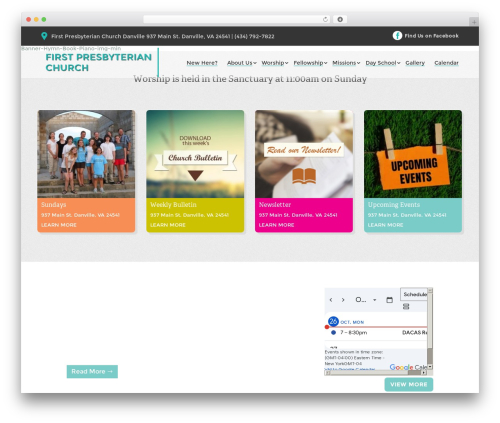Go to previous period in calendar widget
500x423 pixels.
click(331, 300)
